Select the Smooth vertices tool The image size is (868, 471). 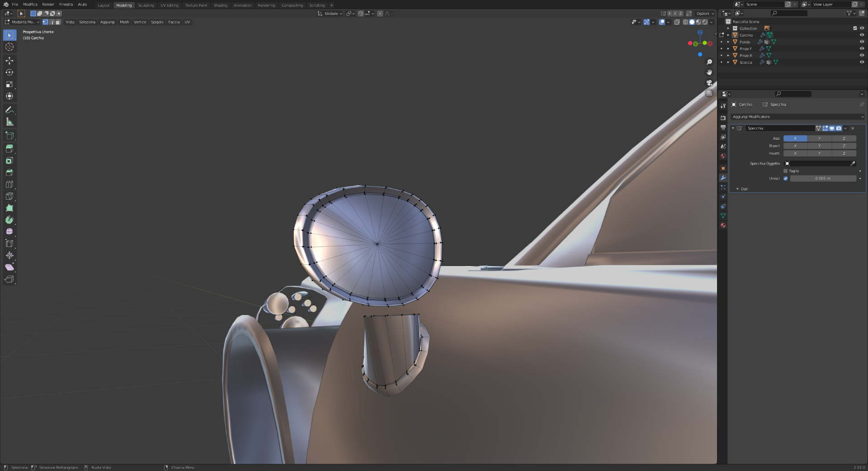click(9, 231)
